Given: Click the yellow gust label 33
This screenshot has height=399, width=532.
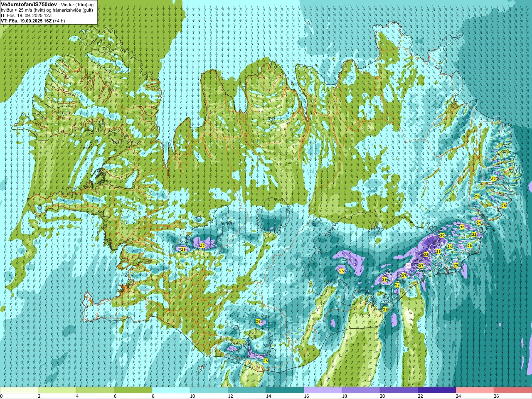Looking at the screenshot, I should tap(426, 254).
